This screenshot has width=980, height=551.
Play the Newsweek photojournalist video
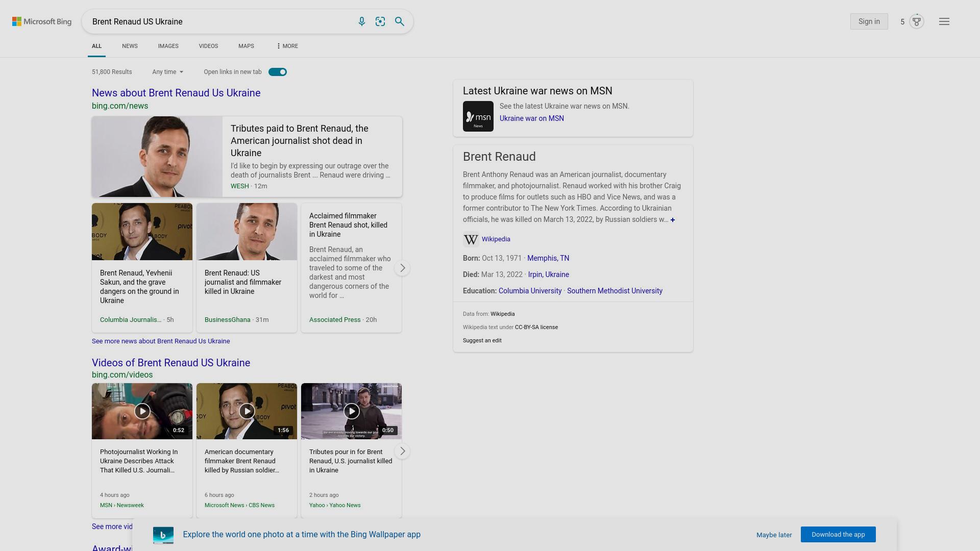142,411
